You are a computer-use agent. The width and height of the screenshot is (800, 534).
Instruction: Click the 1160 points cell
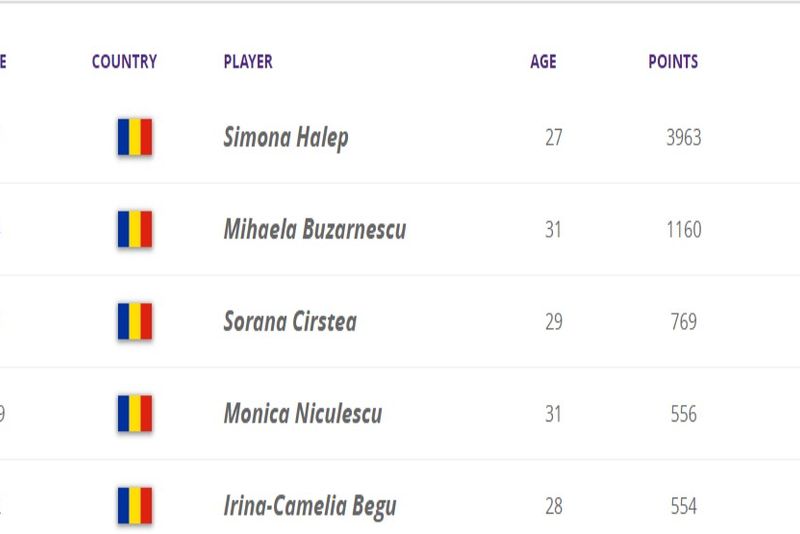[684, 230]
